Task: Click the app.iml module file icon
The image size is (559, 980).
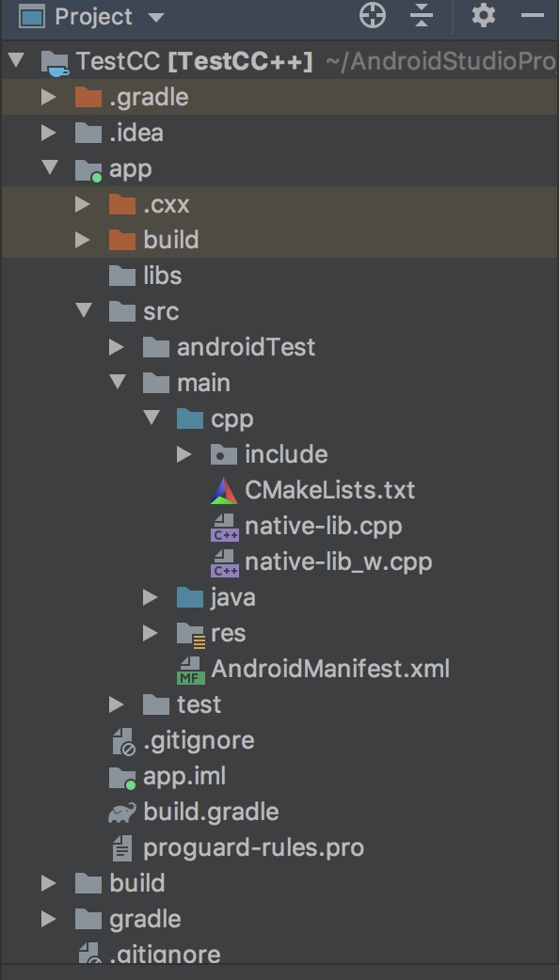Action: (x=122, y=776)
